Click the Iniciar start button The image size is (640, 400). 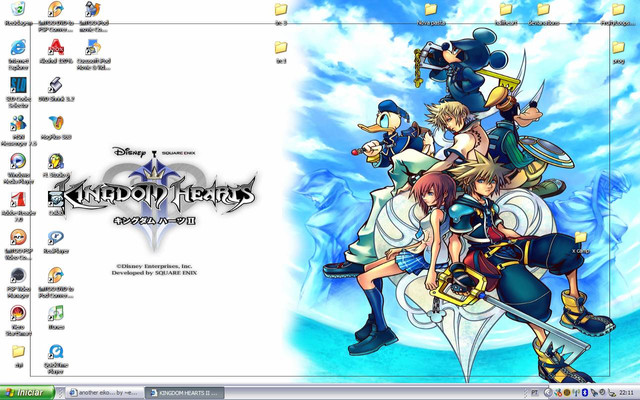coord(27,393)
